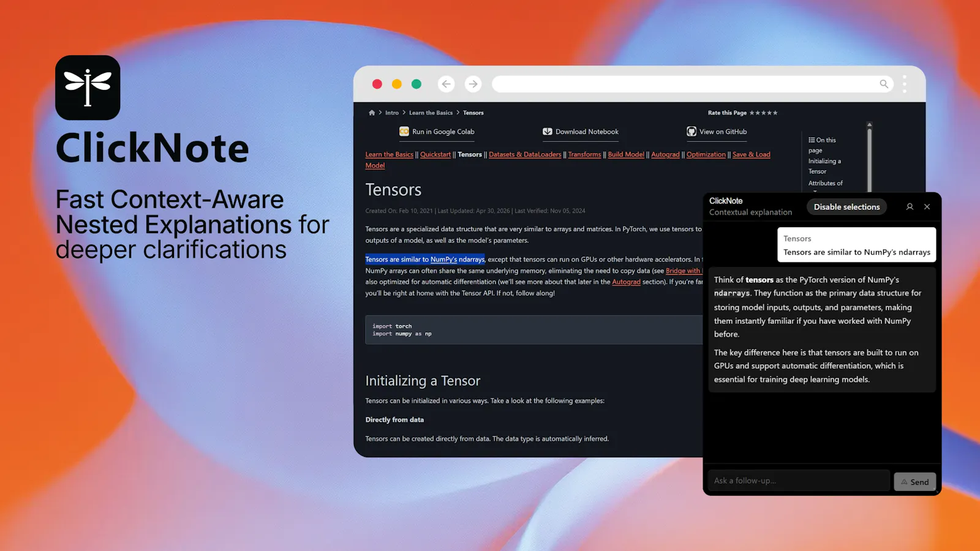Click the red window control dot
The width and height of the screenshot is (980, 551).
click(x=377, y=84)
